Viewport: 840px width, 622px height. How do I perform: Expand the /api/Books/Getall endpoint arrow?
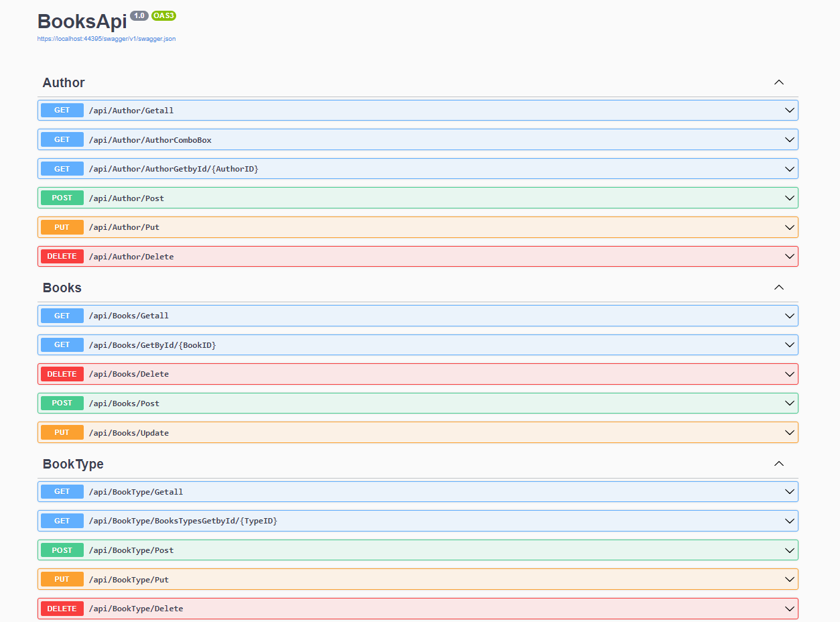pyautogui.click(x=789, y=316)
